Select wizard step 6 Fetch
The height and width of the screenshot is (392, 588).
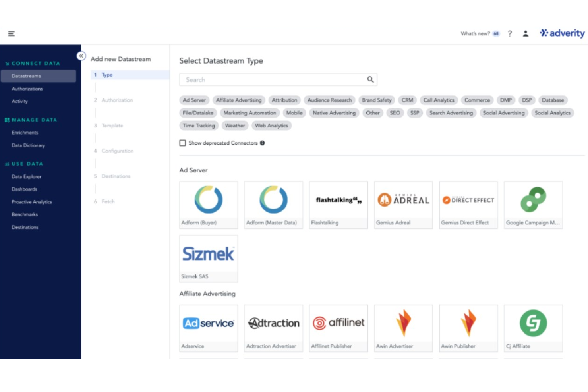point(104,201)
